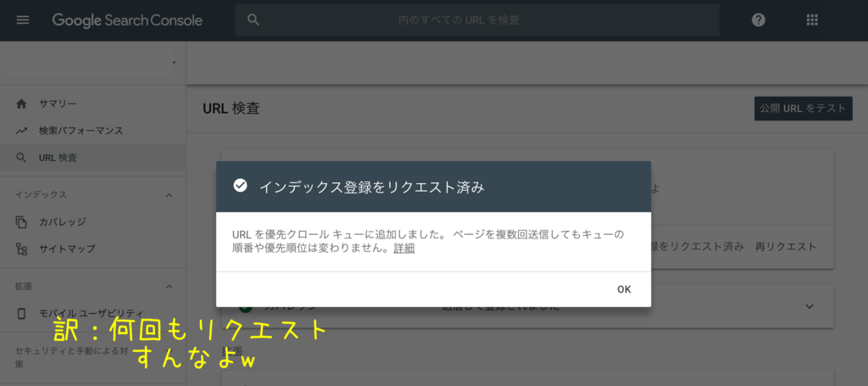Collapse the インデックス section

tap(168, 195)
